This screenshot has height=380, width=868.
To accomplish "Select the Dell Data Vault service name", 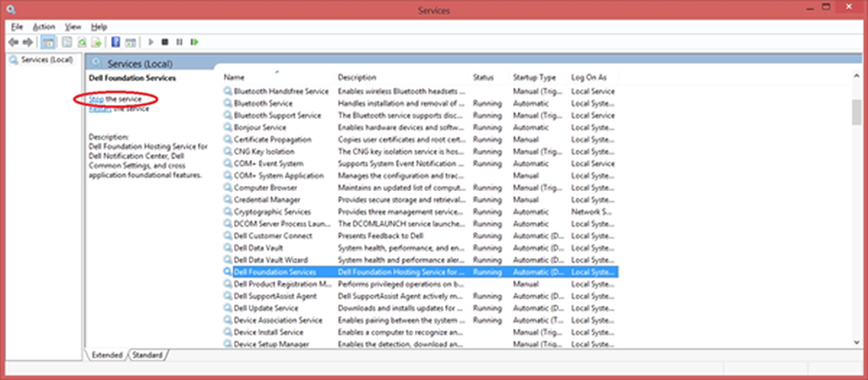I will tap(259, 248).
